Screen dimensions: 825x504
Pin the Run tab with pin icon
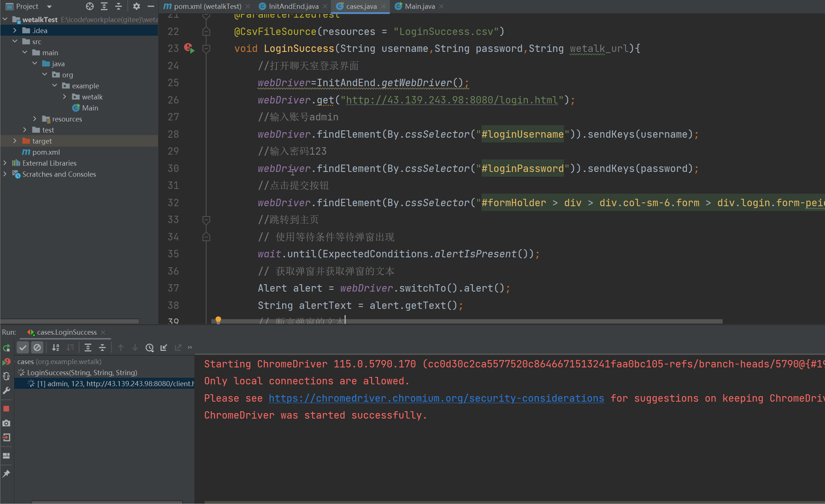(x=6, y=474)
